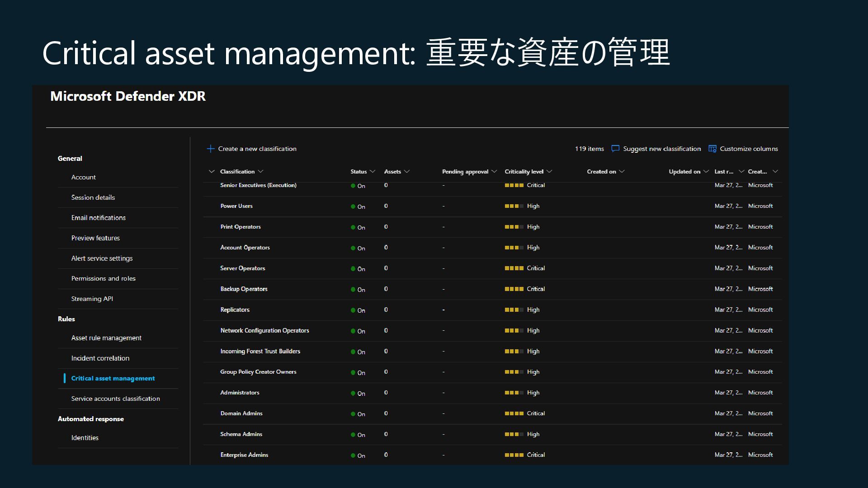
Task: Toggle the On status for Schema Admins
Action: (x=361, y=435)
